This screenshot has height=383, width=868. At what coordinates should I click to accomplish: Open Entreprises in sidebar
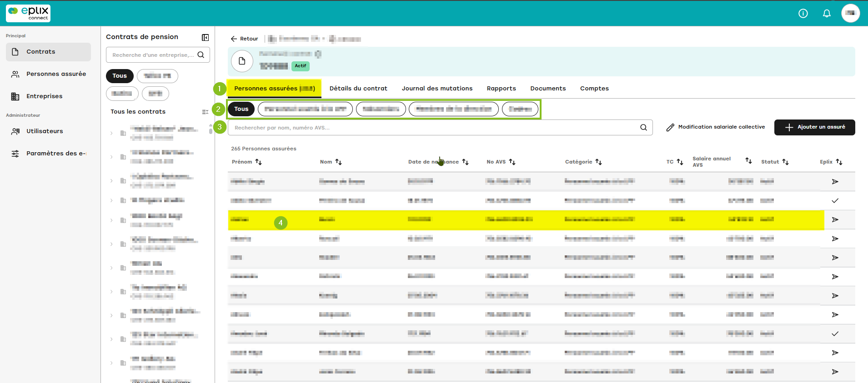(48, 96)
